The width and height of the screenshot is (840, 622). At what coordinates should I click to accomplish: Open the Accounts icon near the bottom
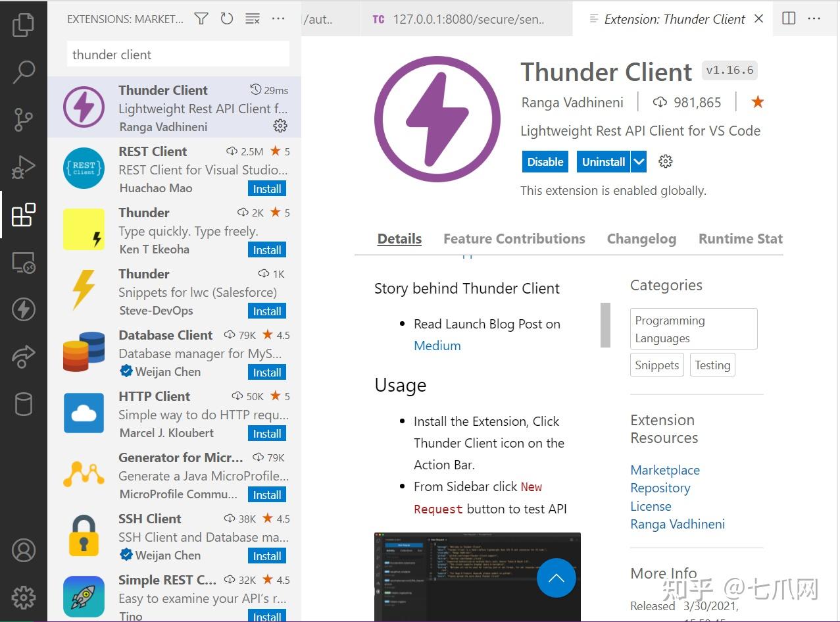pyautogui.click(x=24, y=550)
